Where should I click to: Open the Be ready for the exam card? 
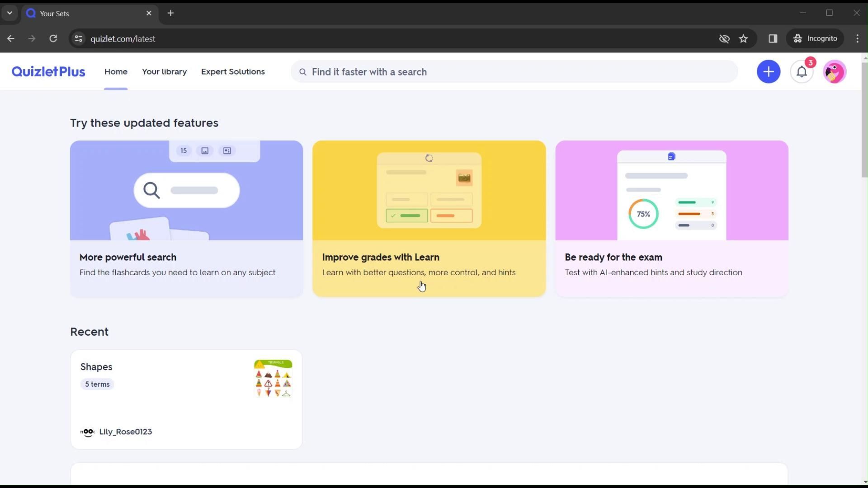(x=671, y=219)
